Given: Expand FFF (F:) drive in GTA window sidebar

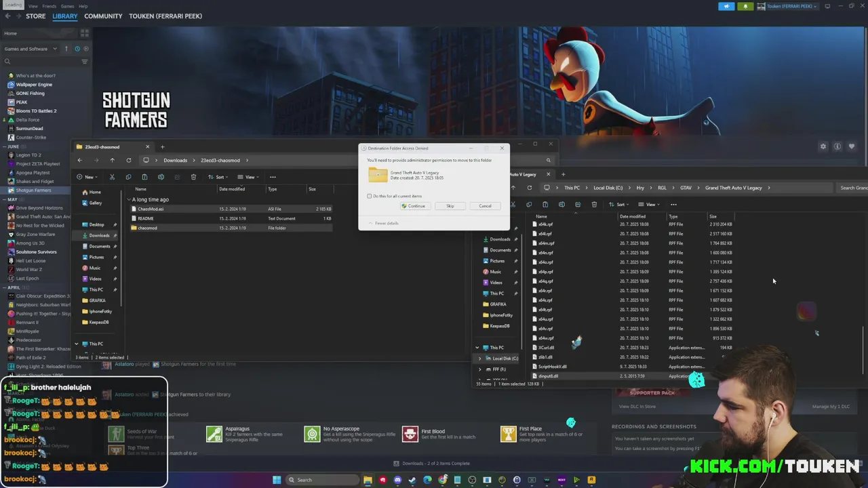Looking at the screenshot, I should (480, 369).
